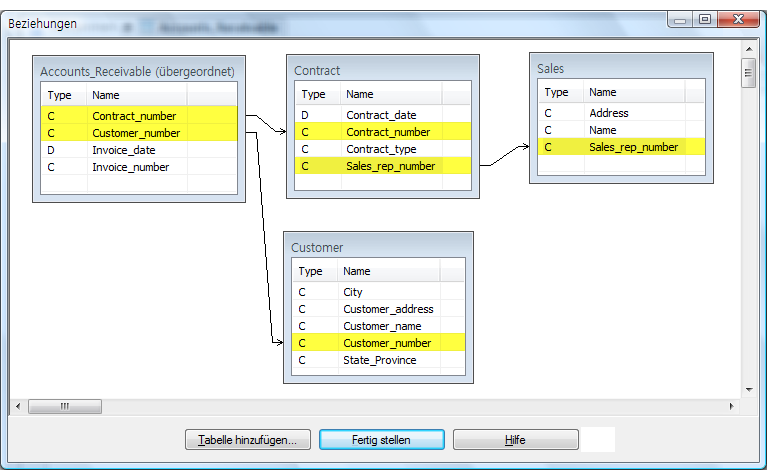Choose Contract_type field in Contract table
767x470 pixels.
[381, 149]
